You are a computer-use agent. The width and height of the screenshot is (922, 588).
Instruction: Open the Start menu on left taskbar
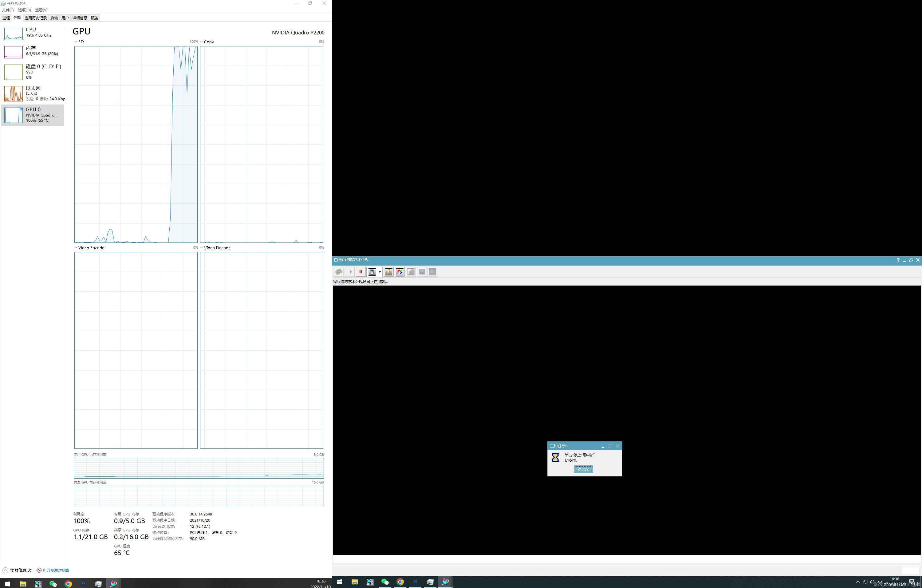(7, 584)
